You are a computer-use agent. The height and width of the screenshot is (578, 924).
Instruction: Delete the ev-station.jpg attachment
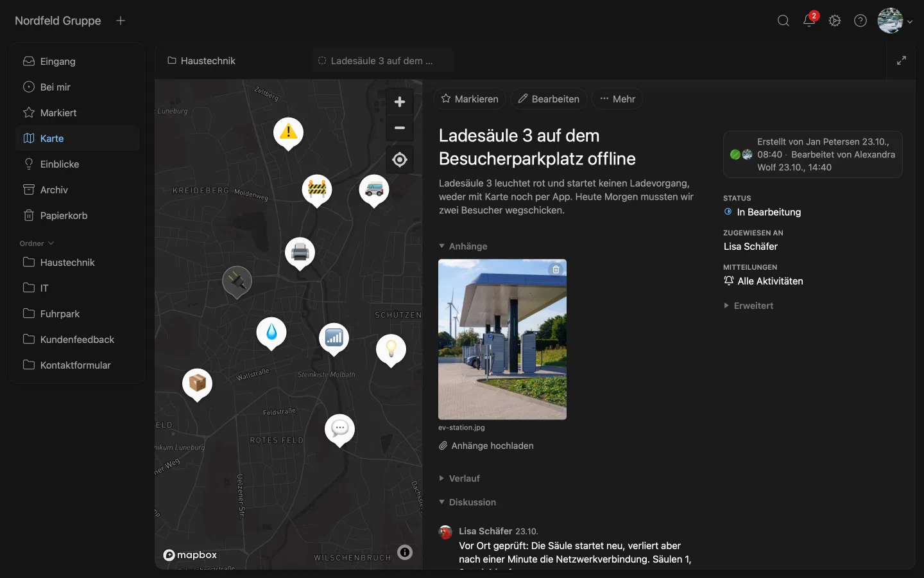coord(556,270)
